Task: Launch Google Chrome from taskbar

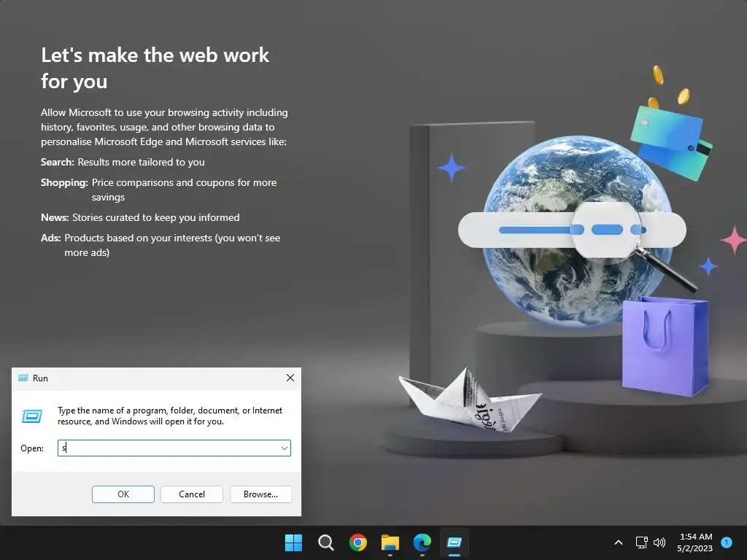Action: click(357, 542)
